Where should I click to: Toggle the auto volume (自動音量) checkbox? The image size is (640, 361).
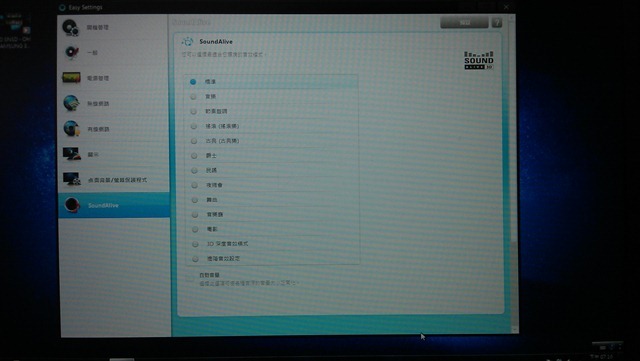pyautogui.click(x=190, y=279)
